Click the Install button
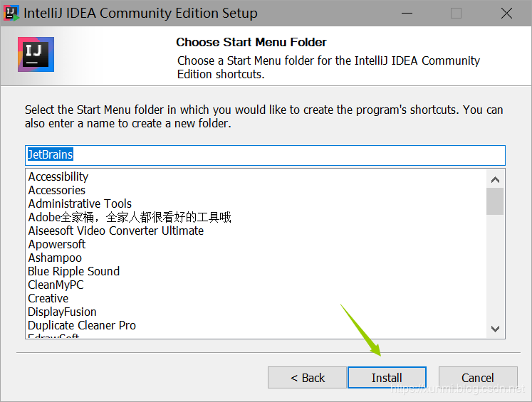532x402 pixels. (x=387, y=378)
